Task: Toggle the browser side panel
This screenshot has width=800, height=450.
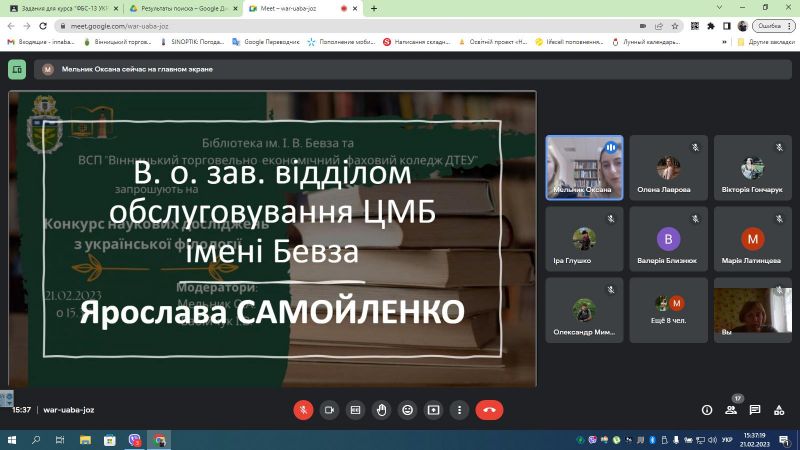Action: [x=727, y=26]
